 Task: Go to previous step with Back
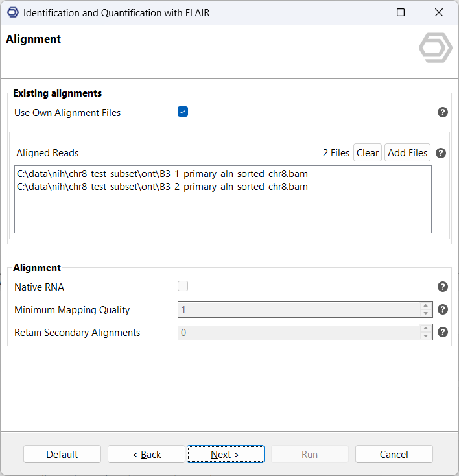(147, 454)
